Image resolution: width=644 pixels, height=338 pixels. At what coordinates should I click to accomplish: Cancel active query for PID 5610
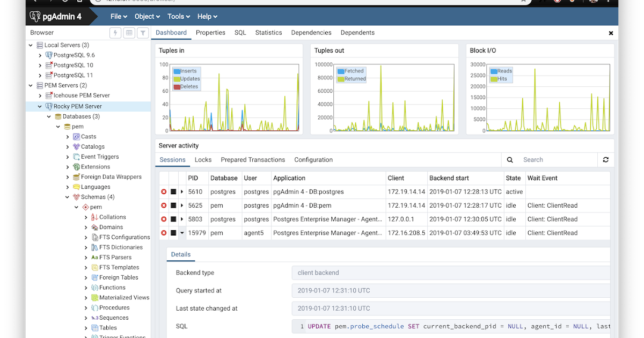pos(173,192)
